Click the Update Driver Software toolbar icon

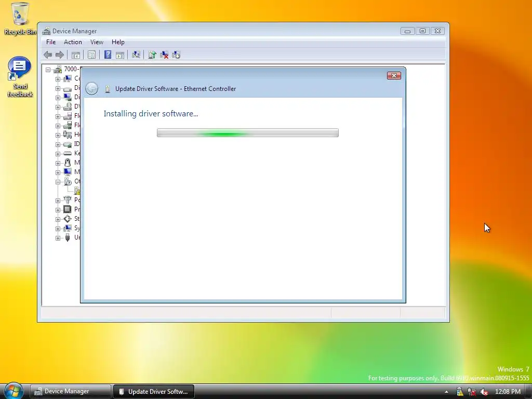[152, 55]
